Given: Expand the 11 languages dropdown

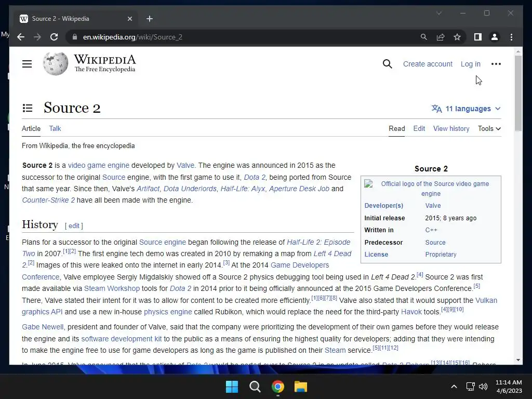Looking at the screenshot, I should click(x=466, y=109).
